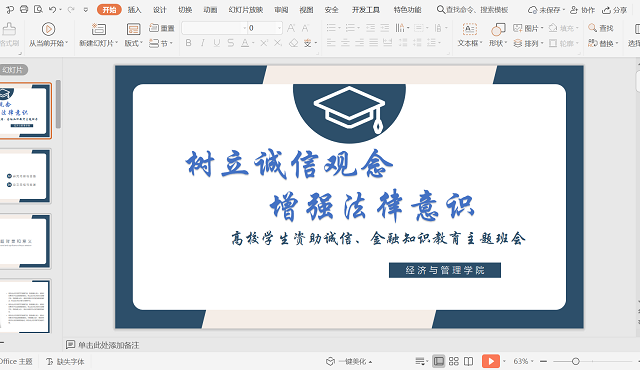Toggle Bold formatting
640x370 pixels.
tap(188, 43)
